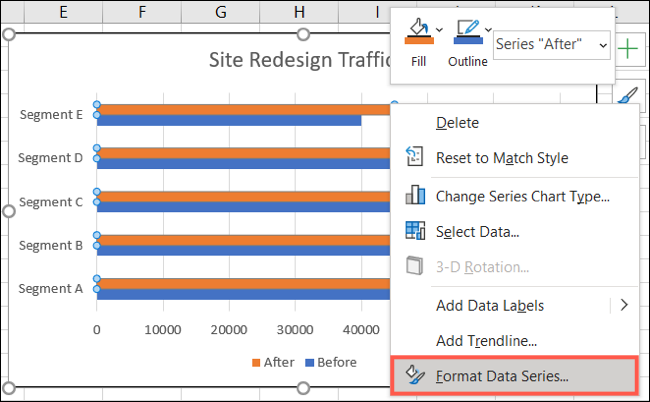
Task: Click the Segment D axis label
Action: (51, 158)
